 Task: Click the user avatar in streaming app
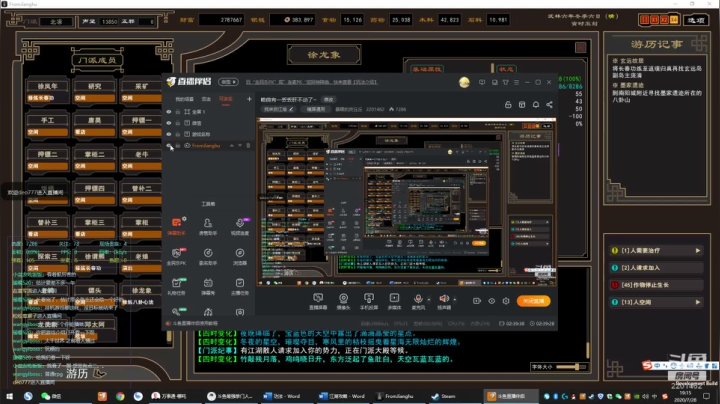click(464, 82)
